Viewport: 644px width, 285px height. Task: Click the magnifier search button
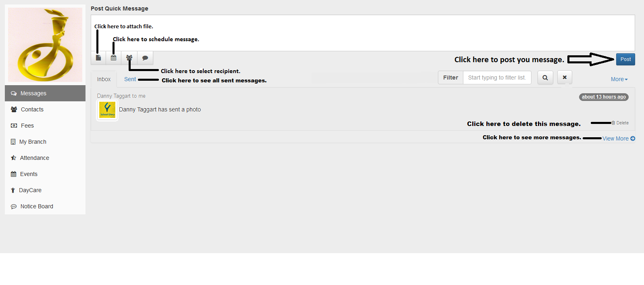tap(545, 78)
